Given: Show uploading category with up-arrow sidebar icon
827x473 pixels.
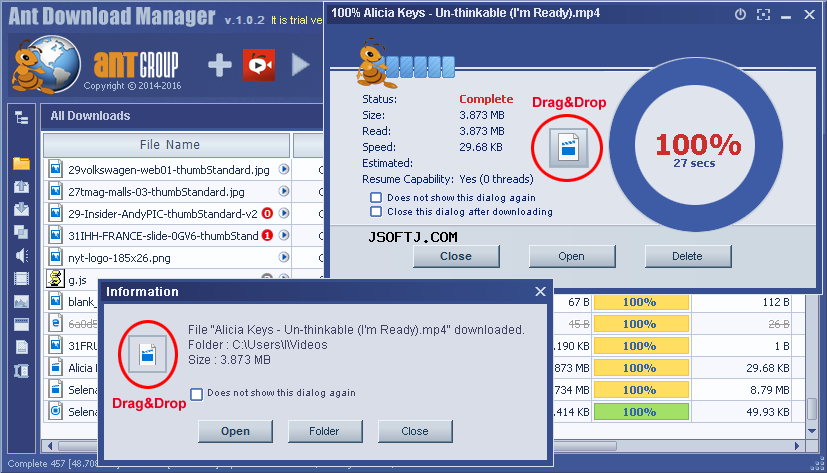Looking at the screenshot, I should tap(22, 186).
